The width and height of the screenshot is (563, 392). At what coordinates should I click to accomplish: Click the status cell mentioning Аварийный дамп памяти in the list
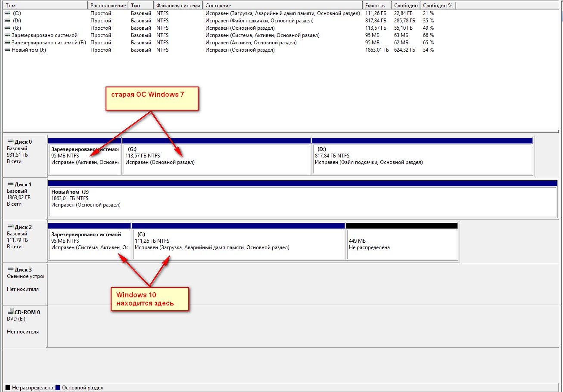(283, 13)
